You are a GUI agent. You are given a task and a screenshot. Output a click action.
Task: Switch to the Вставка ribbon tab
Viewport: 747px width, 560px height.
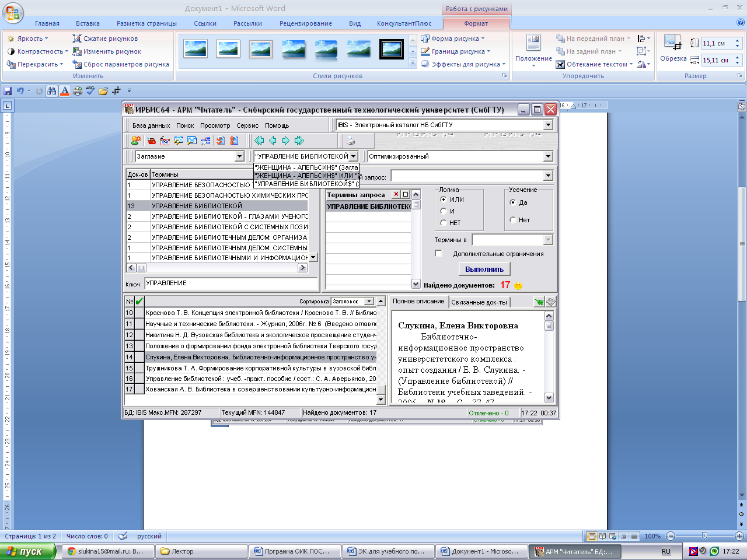(88, 23)
